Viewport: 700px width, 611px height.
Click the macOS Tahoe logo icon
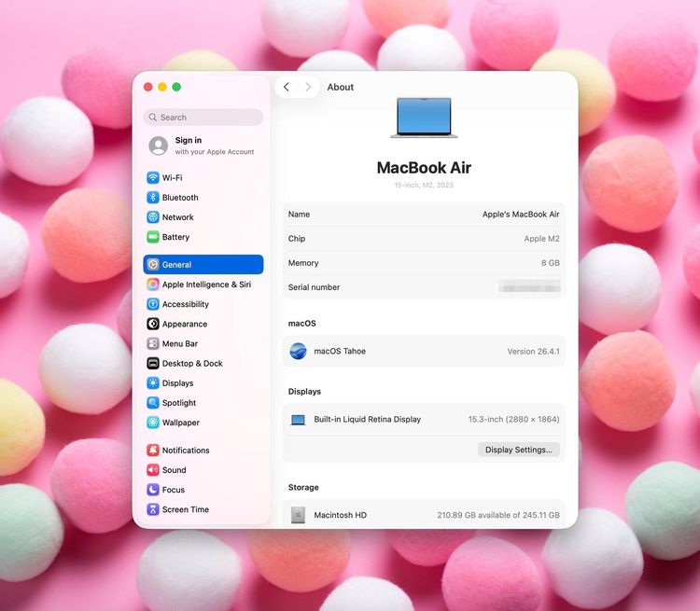(298, 352)
